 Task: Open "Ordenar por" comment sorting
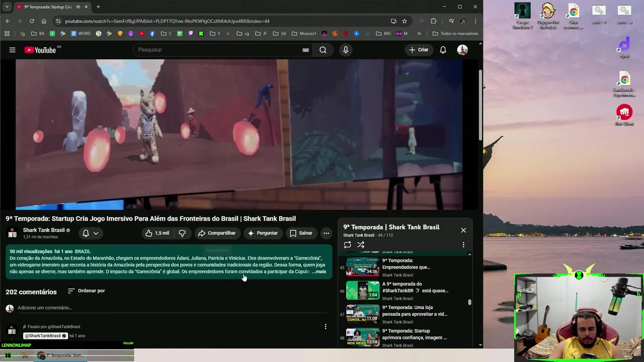click(x=86, y=291)
